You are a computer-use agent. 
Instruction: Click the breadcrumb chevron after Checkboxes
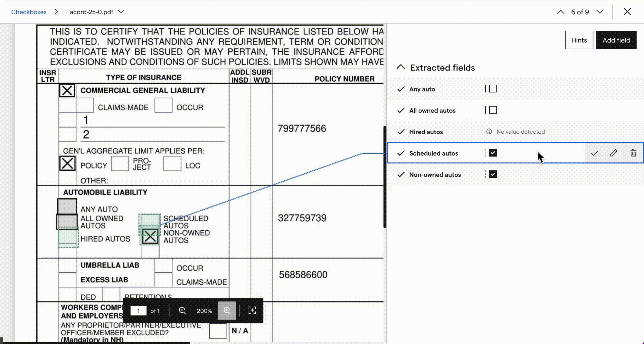56,12
